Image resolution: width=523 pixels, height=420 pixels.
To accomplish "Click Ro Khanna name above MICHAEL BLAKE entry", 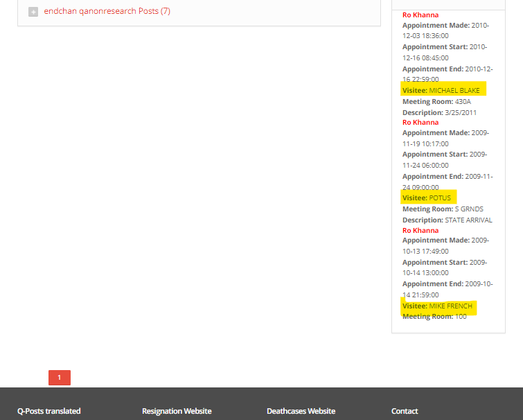I will click(x=420, y=15).
